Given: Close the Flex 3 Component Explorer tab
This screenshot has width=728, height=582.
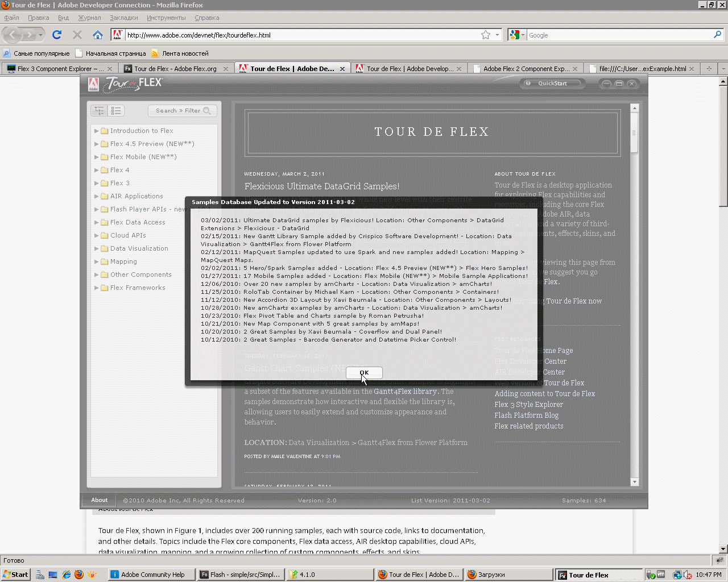Looking at the screenshot, I should [109, 69].
